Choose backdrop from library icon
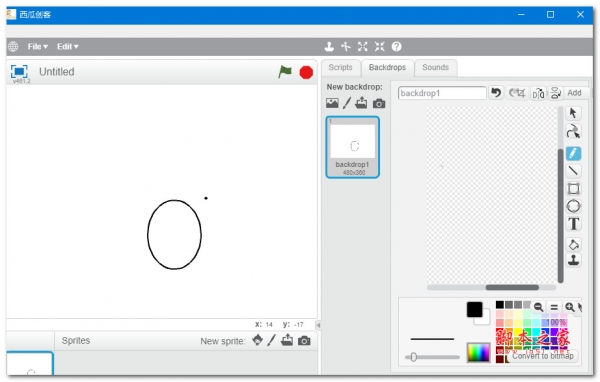 [332, 103]
